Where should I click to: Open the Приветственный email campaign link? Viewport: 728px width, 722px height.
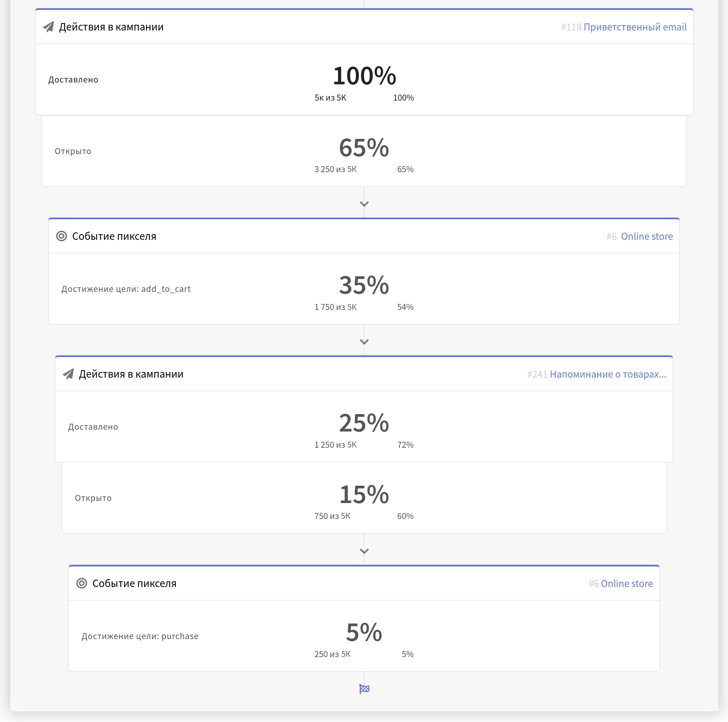(635, 27)
